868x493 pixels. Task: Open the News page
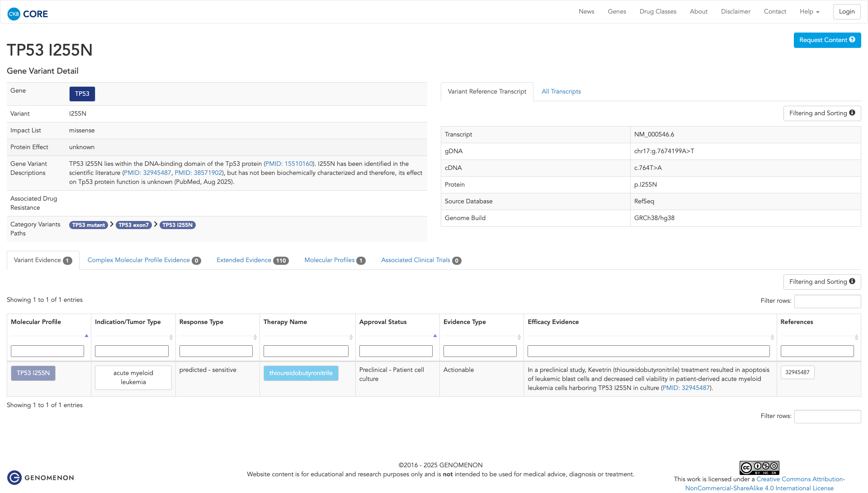coord(586,12)
